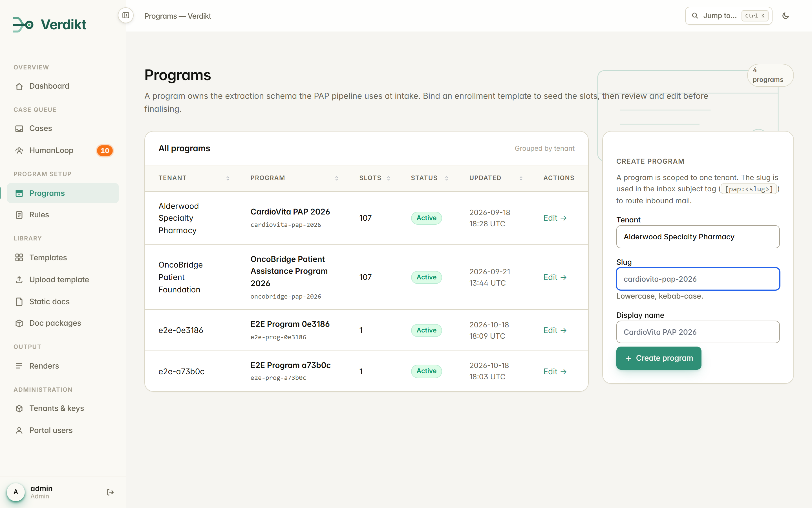Click the Portal users person icon
This screenshot has height=508, width=812.
coord(19,430)
